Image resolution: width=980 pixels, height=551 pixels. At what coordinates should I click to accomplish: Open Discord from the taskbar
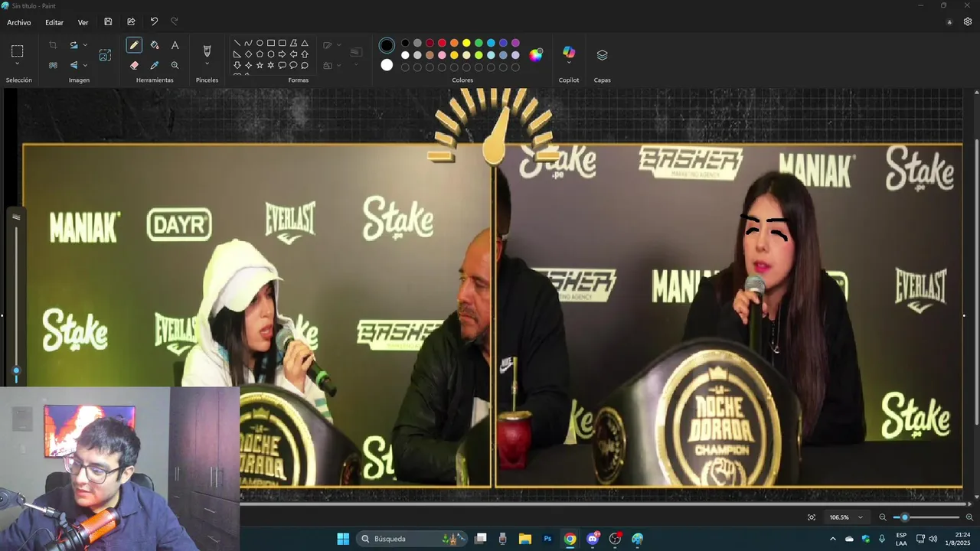(x=593, y=539)
